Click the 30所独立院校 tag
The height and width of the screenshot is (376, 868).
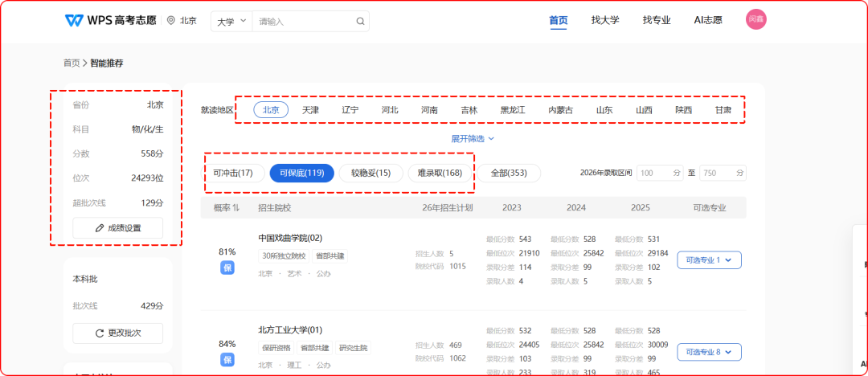click(284, 255)
